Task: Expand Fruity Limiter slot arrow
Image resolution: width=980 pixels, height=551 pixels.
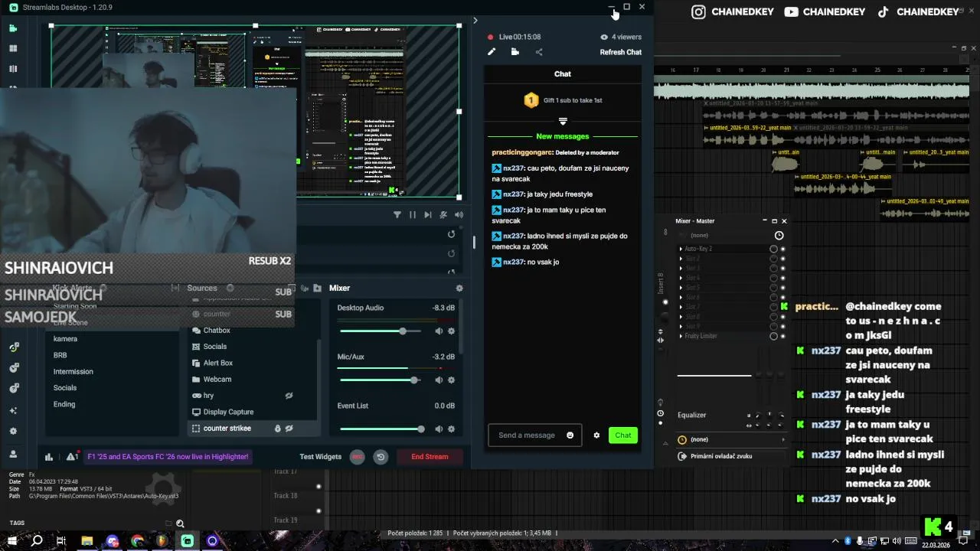Action: (681, 336)
